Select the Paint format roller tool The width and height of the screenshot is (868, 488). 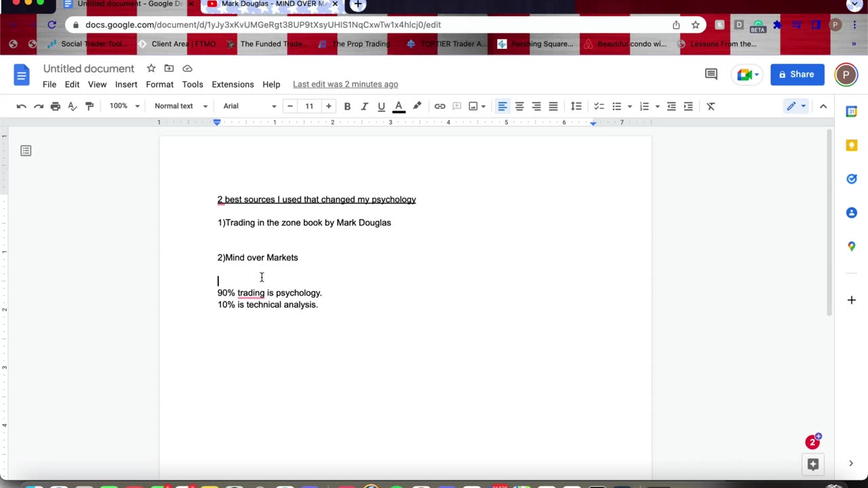click(x=90, y=106)
